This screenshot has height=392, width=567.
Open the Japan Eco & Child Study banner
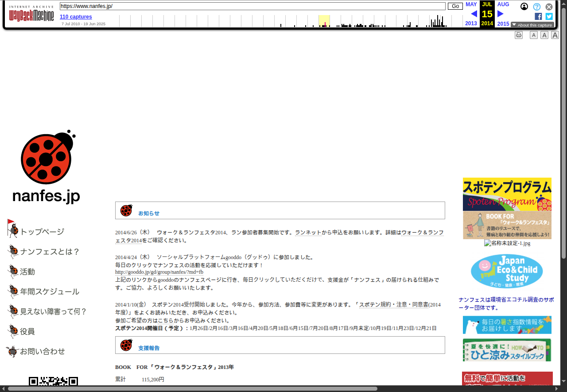[507, 271]
